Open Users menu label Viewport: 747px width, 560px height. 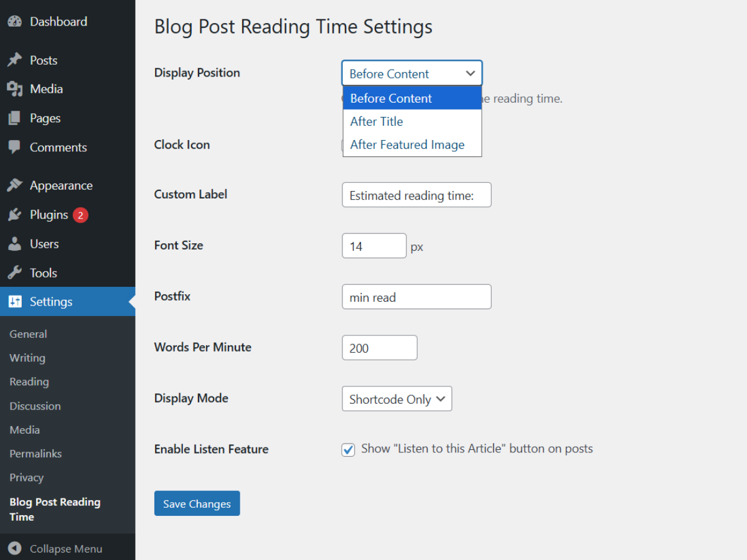(44, 244)
